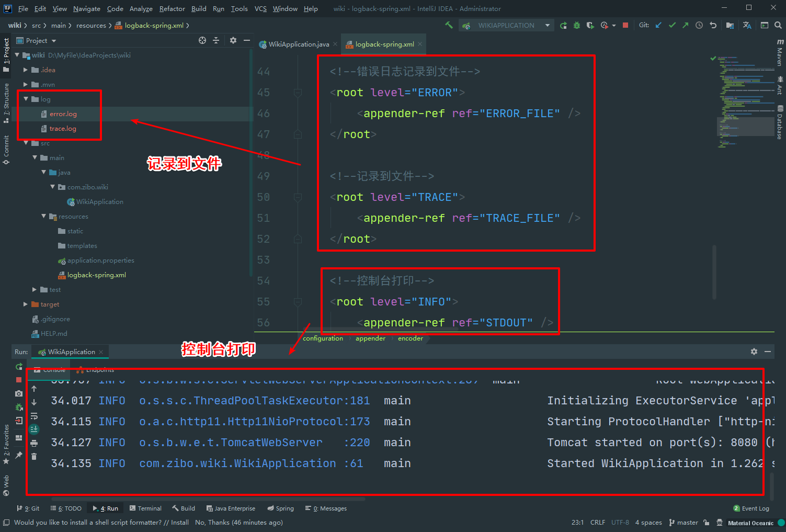Screen dimensions: 786x532
Task: Collapse the com.zibo.wiki package
Action: click(x=52, y=187)
